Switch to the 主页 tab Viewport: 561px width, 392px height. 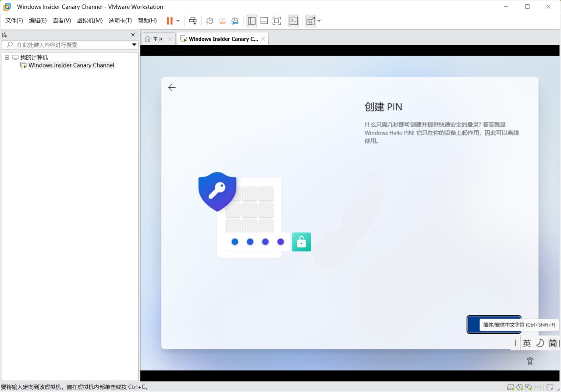[x=158, y=38]
